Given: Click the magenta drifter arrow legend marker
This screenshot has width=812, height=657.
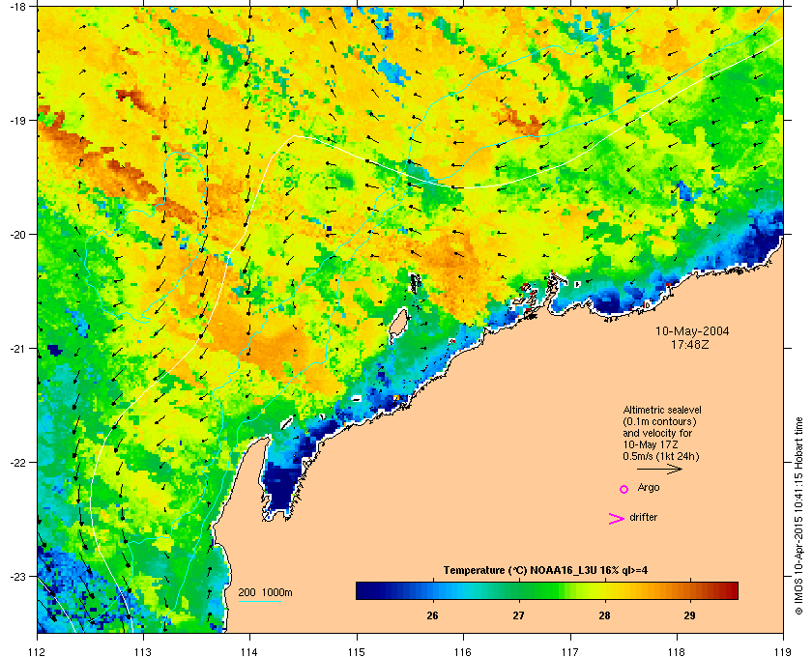Looking at the screenshot, I should tap(617, 519).
